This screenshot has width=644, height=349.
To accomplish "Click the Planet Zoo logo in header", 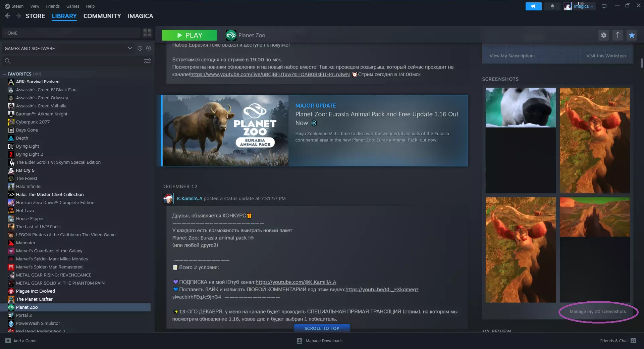I will 231,35.
